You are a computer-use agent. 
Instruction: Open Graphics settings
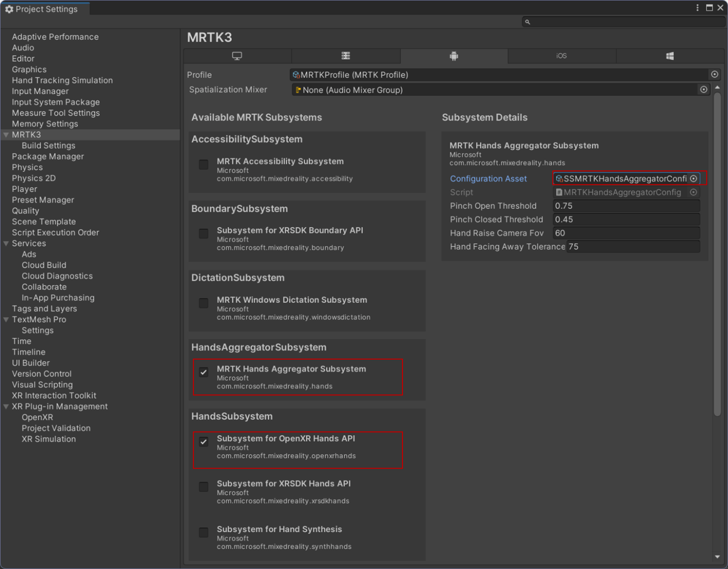[29, 70]
